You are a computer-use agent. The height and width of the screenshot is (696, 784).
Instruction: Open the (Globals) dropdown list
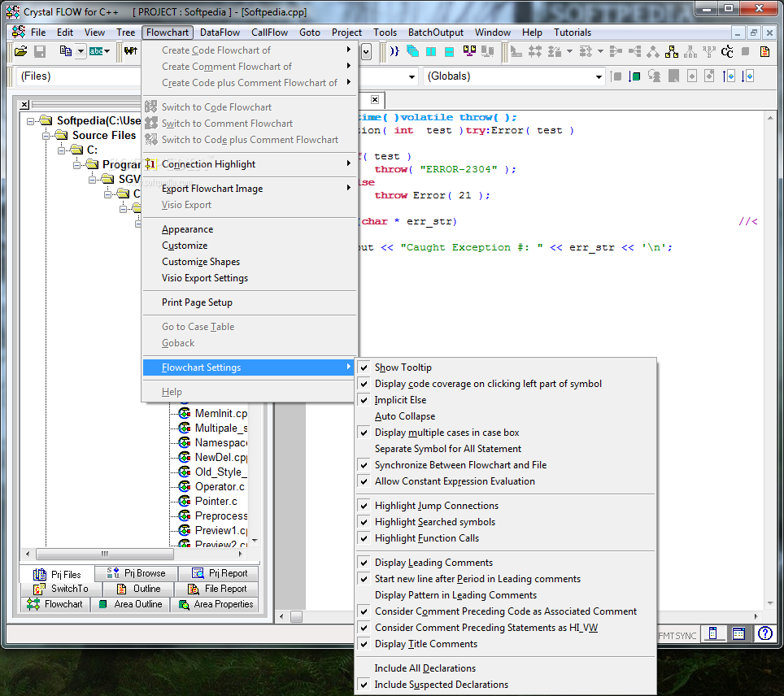click(x=599, y=76)
